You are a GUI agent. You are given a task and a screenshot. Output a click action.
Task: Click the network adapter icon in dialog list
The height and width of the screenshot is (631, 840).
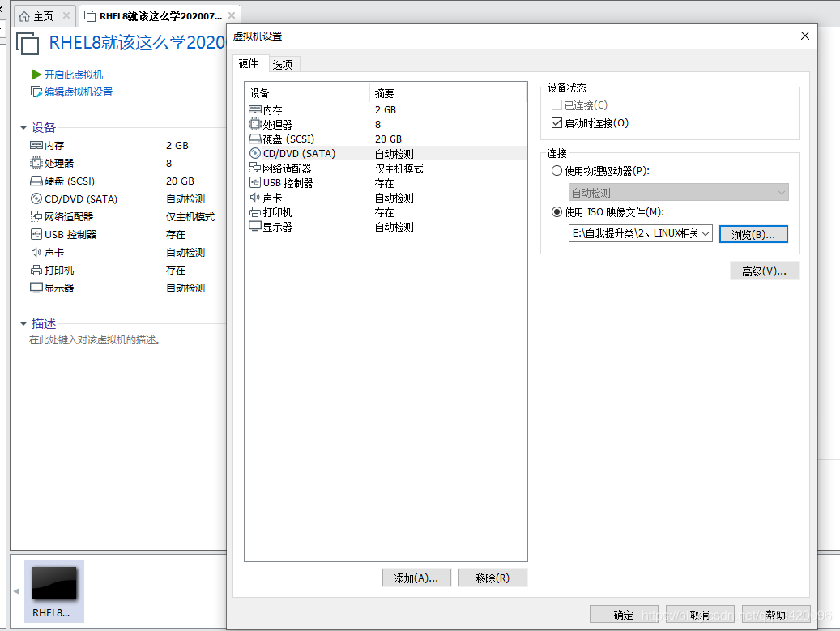pyautogui.click(x=255, y=168)
